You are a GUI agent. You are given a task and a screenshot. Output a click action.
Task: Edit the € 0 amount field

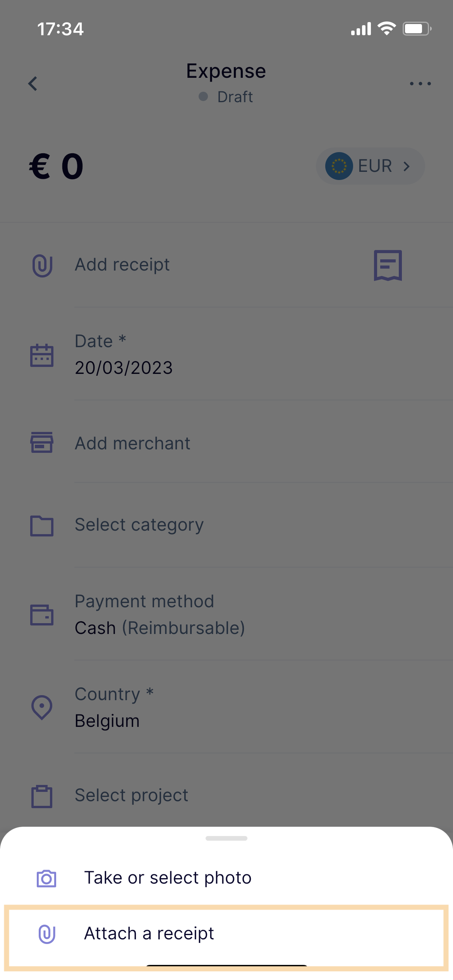click(x=56, y=166)
